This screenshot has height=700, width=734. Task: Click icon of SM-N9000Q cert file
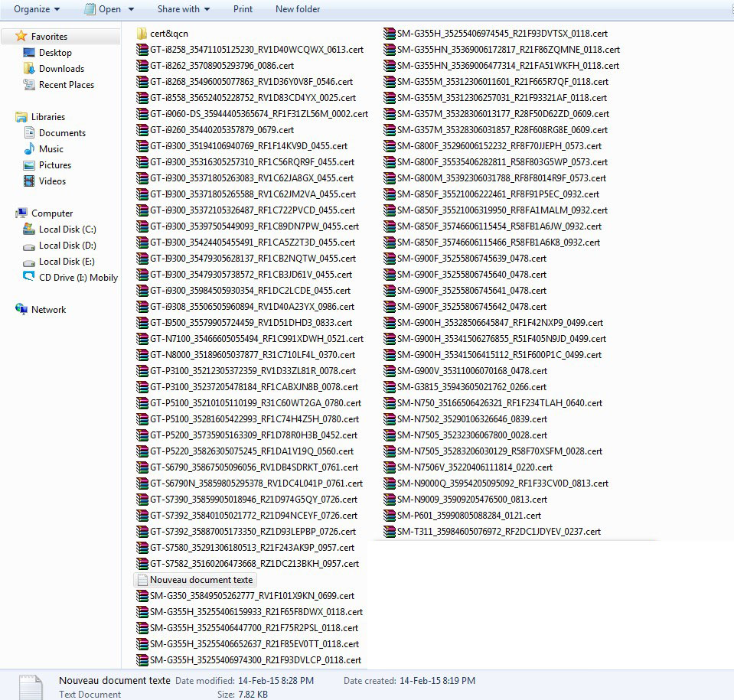(x=389, y=483)
